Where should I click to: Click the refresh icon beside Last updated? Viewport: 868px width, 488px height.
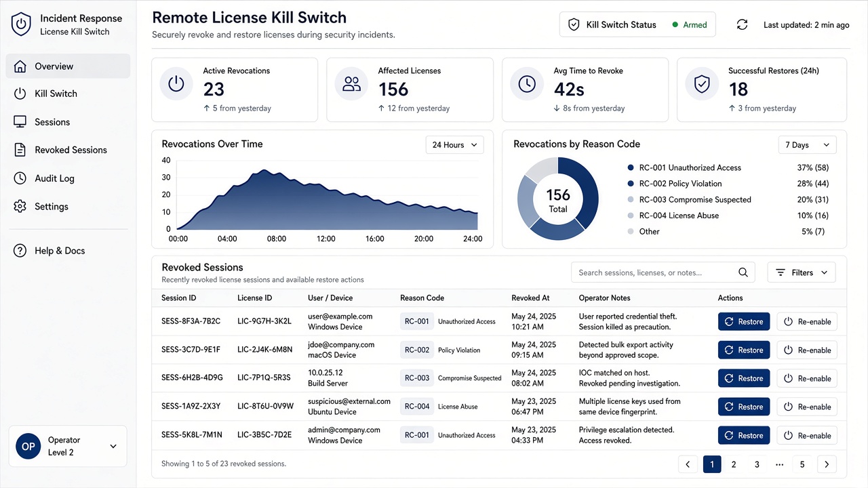(742, 24)
